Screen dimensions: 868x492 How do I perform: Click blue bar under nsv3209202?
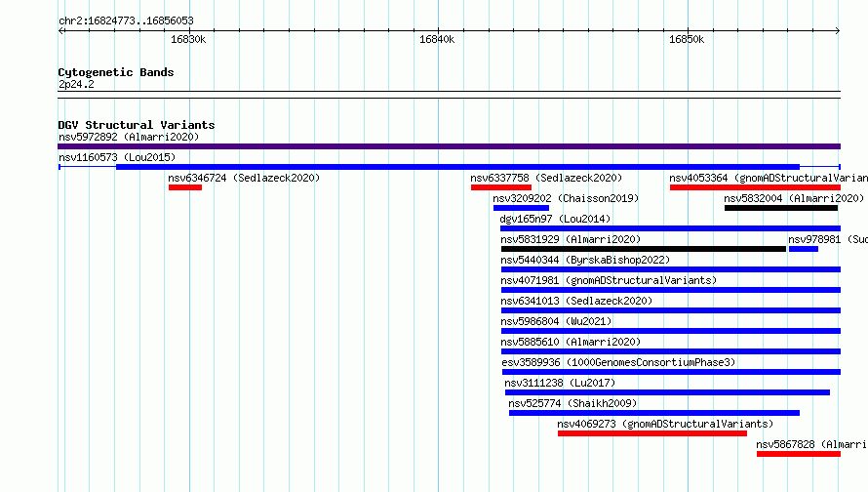click(521, 208)
